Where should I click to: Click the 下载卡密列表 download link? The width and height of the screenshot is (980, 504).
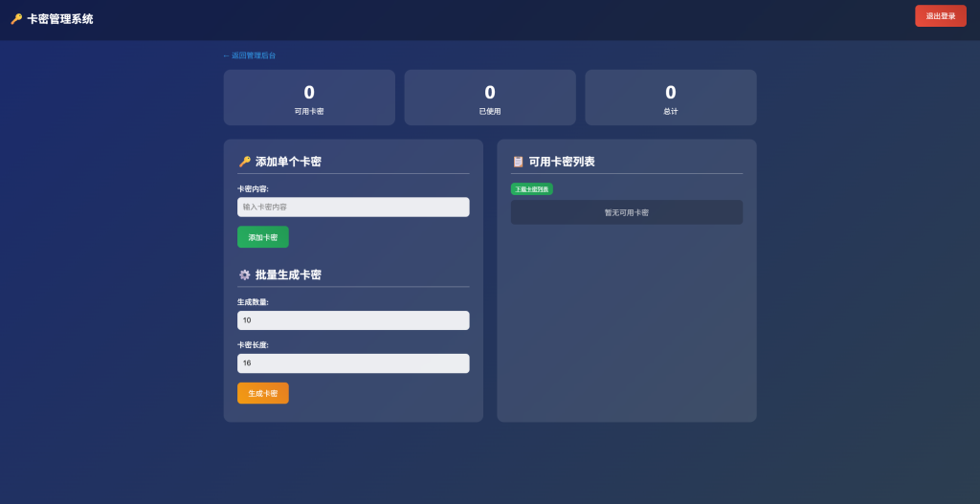[x=531, y=188]
